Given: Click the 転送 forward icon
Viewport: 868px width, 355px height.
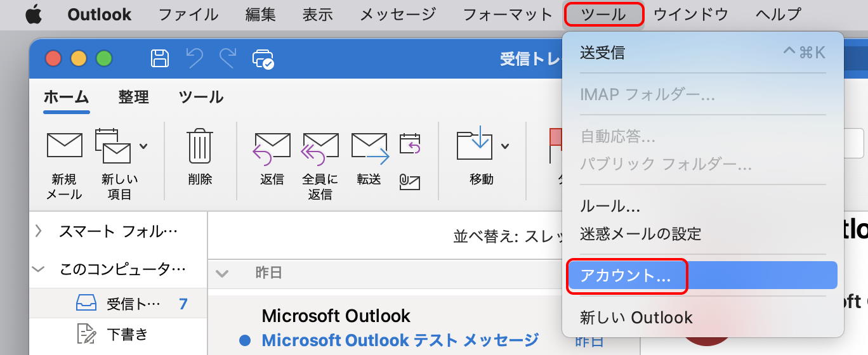Looking at the screenshot, I should tap(369, 149).
